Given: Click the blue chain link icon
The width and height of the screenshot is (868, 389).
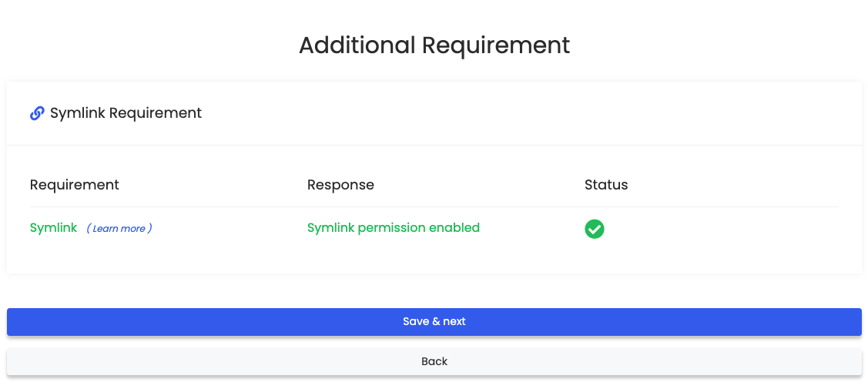Looking at the screenshot, I should 37,113.
